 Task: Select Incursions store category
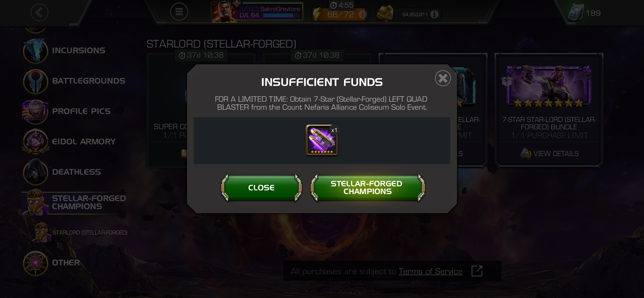point(65,50)
